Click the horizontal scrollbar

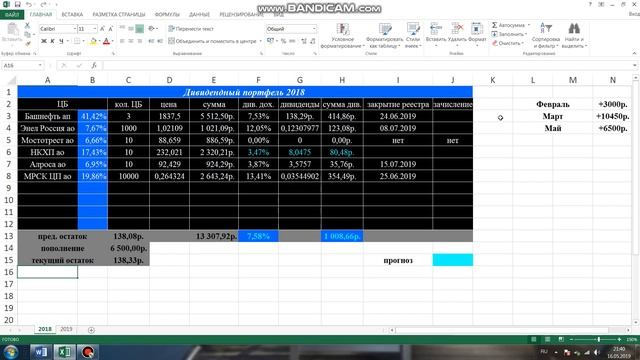point(509,330)
